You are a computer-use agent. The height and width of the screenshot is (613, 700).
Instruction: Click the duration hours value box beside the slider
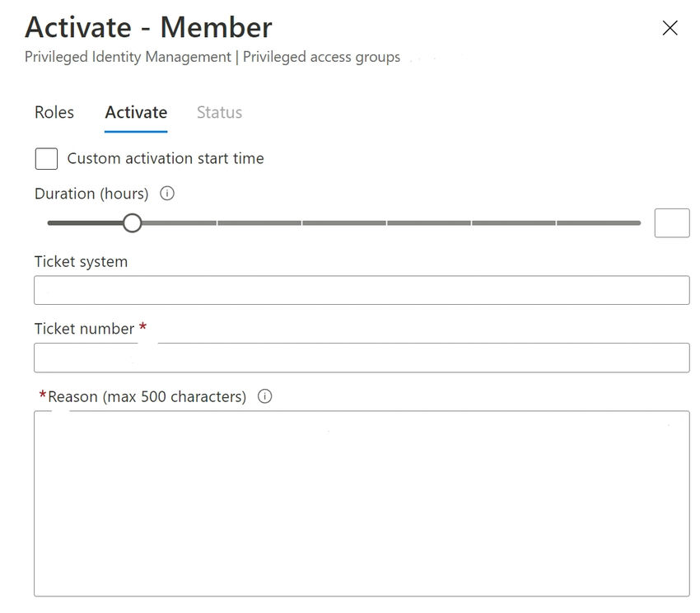click(672, 222)
